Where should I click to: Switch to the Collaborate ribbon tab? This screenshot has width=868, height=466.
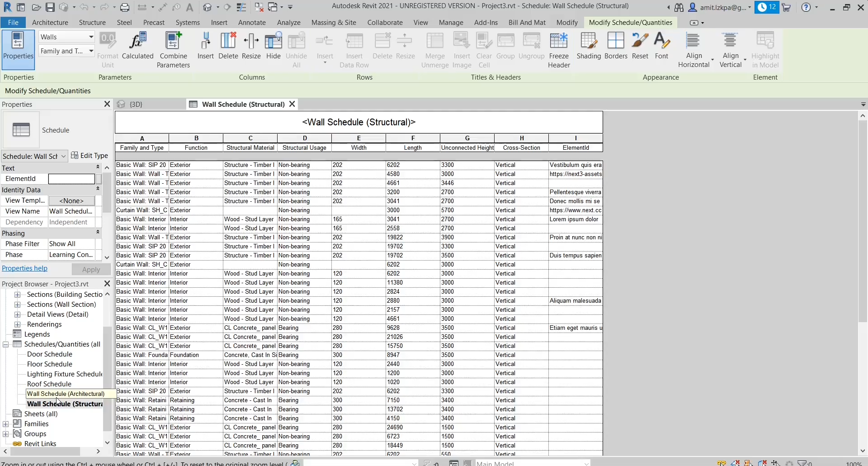[x=385, y=23]
